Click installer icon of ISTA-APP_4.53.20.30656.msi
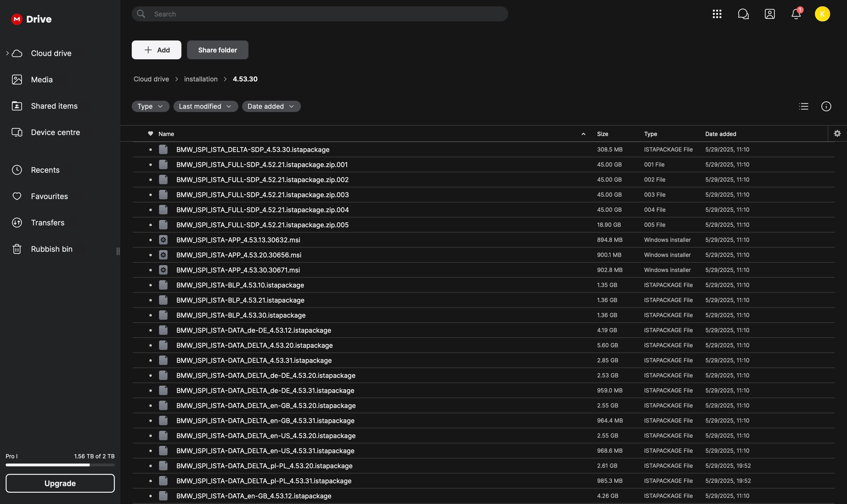The image size is (847, 504). point(163,255)
